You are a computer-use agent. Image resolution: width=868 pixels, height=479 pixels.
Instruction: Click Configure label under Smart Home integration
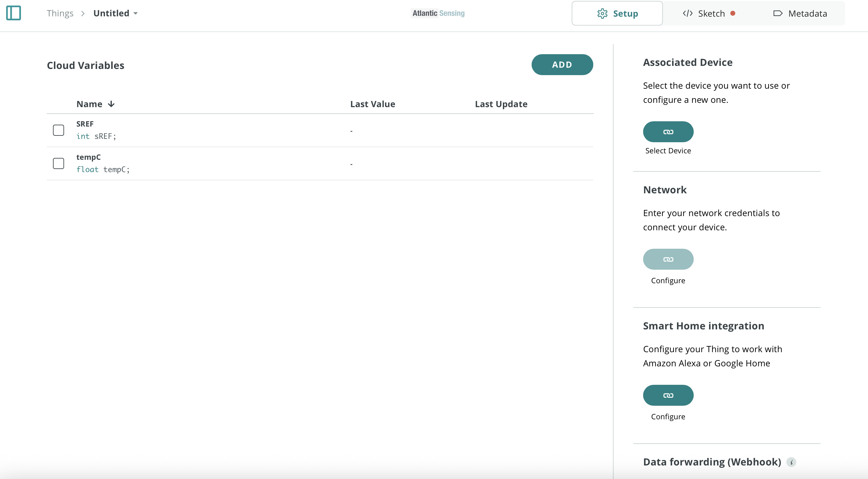point(668,417)
